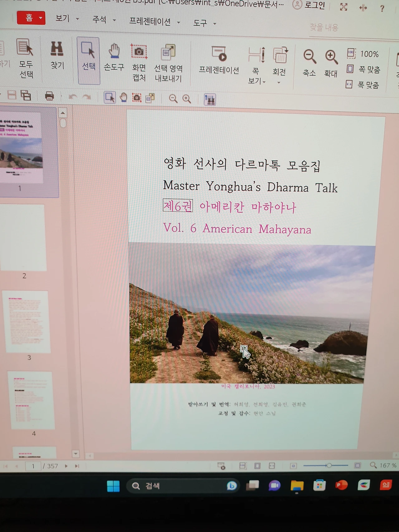This screenshot has height=532, width=399.
Task: Toggle the small hand tool in quick toolbar
Action: pyautogui.click(x=123, y=98)
